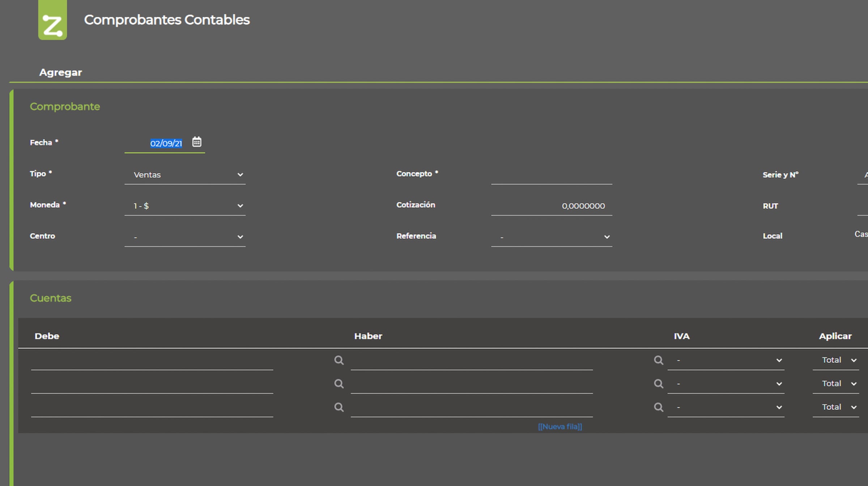The width and height of the screenshot is (868, 486).
Task: Search Debe account in third row
Action: pos(339,407)
